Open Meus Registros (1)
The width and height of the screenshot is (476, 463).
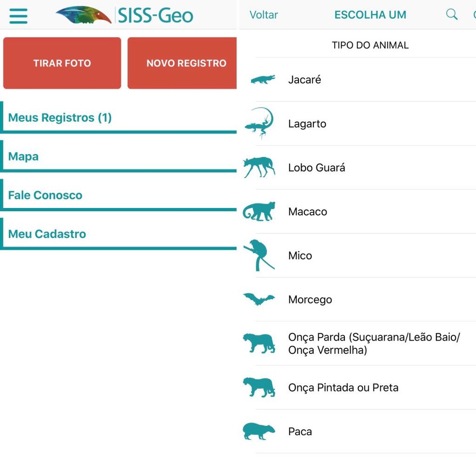tap(60, 117)
